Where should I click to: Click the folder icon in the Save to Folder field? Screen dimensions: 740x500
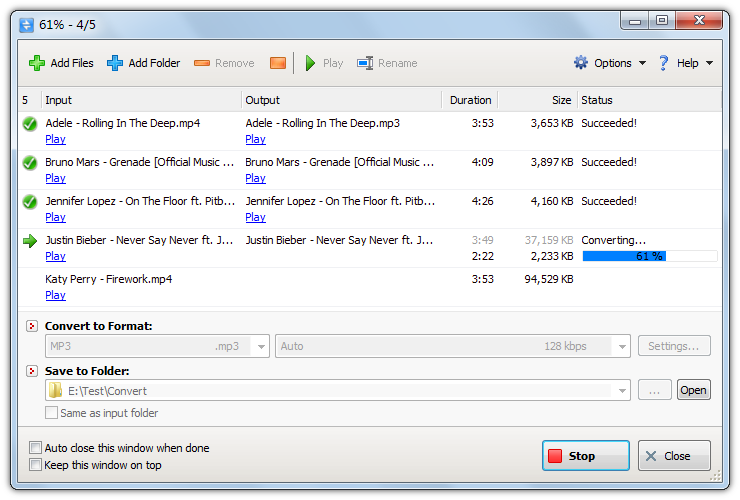56,390
